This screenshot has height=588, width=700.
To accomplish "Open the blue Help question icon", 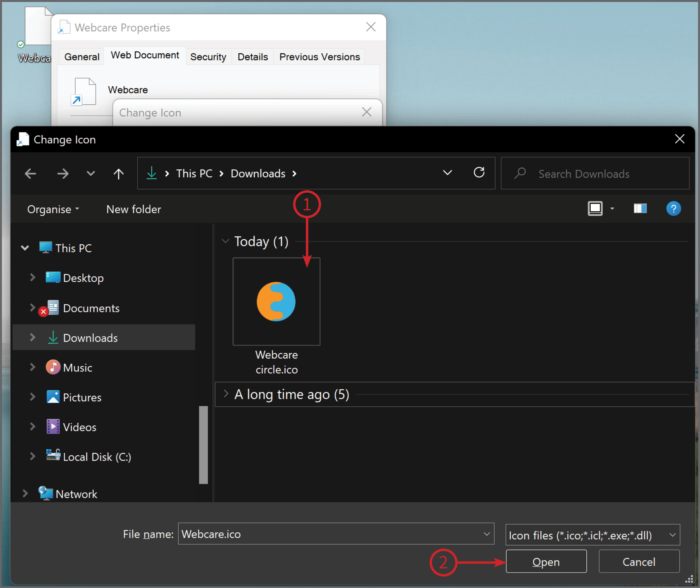I will (673, 209).
